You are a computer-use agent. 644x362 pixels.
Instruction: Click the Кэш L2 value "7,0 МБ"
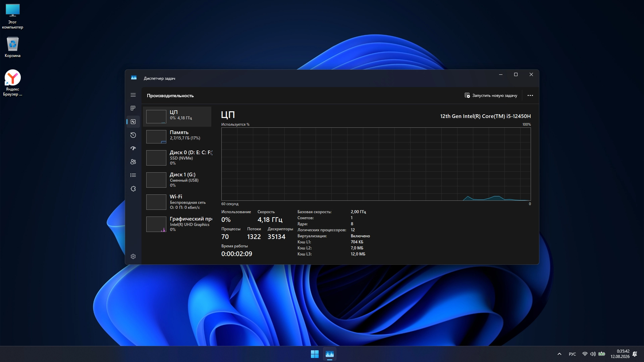pos(357,248)
